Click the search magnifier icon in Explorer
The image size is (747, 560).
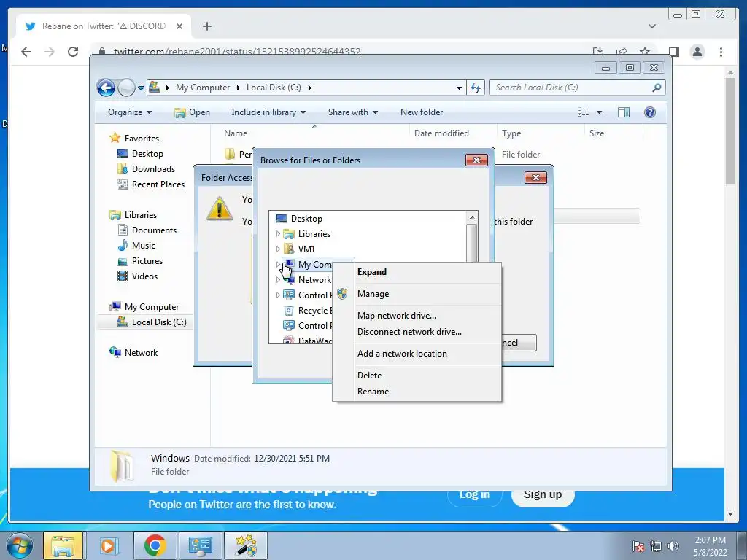pos(657,87)
